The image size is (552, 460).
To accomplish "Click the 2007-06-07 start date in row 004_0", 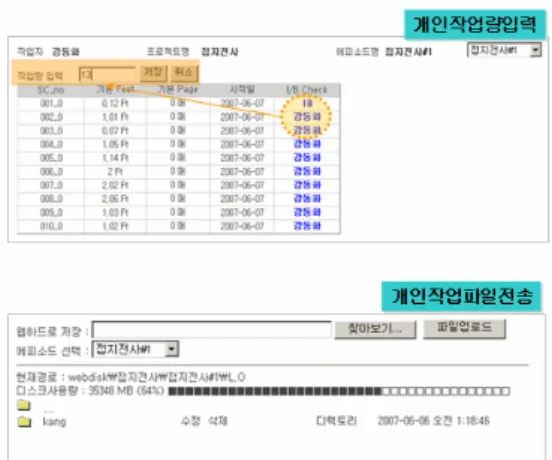I will (x=242, y=144).
